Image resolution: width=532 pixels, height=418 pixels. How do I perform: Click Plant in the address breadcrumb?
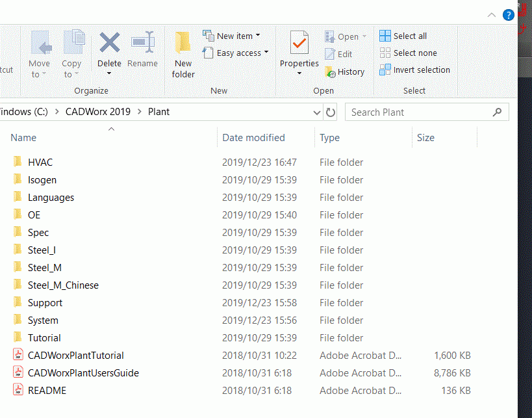click(x=158, y=112)
